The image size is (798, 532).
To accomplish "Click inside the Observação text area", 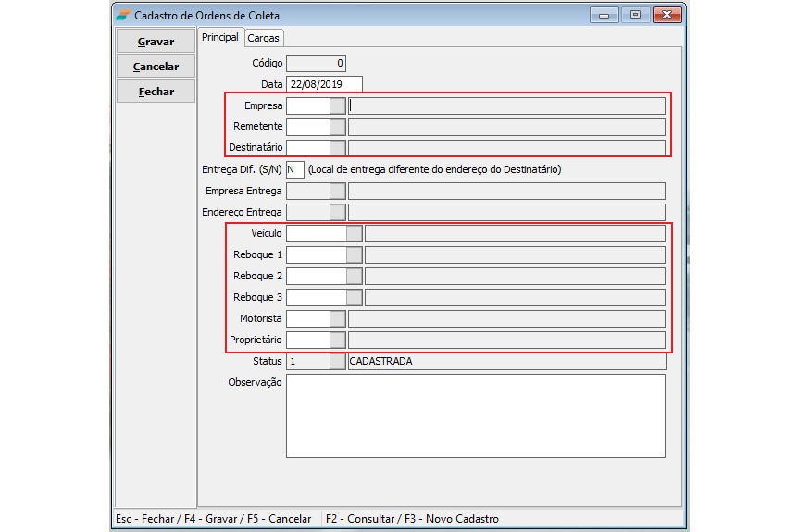I will 475,415.
